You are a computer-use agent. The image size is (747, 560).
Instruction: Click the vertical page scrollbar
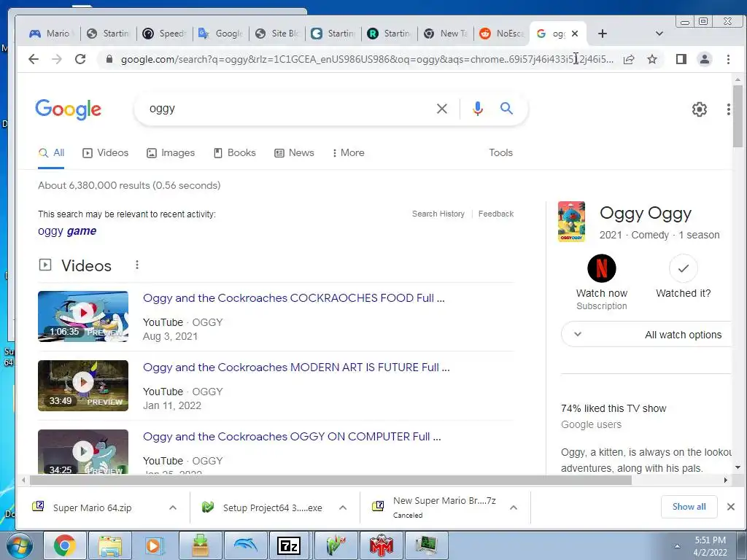(738, 117)
